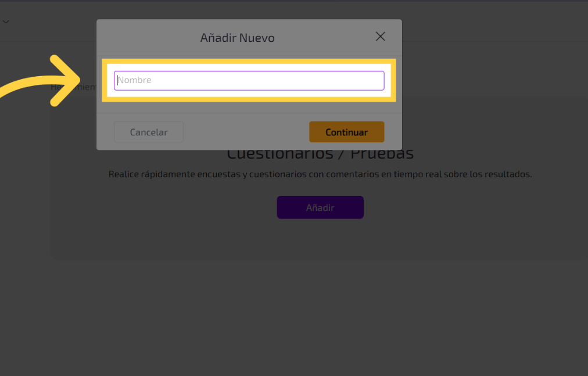Click the Realice rápidamente encuestas description text
This screenshot has height=376, width=588.
point(320,174)
